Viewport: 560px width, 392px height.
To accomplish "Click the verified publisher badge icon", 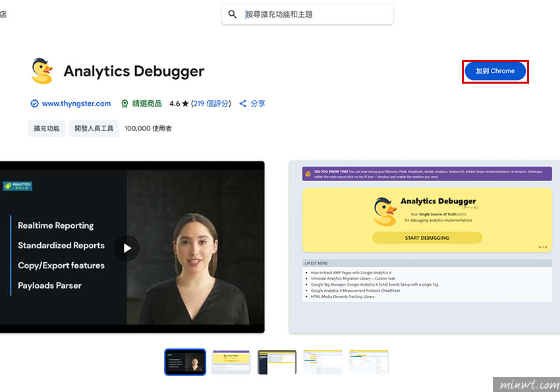I will click(34, 103).
